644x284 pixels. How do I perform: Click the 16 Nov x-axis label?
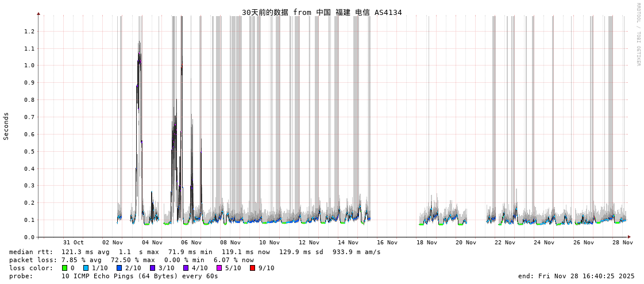pos(387,243)
